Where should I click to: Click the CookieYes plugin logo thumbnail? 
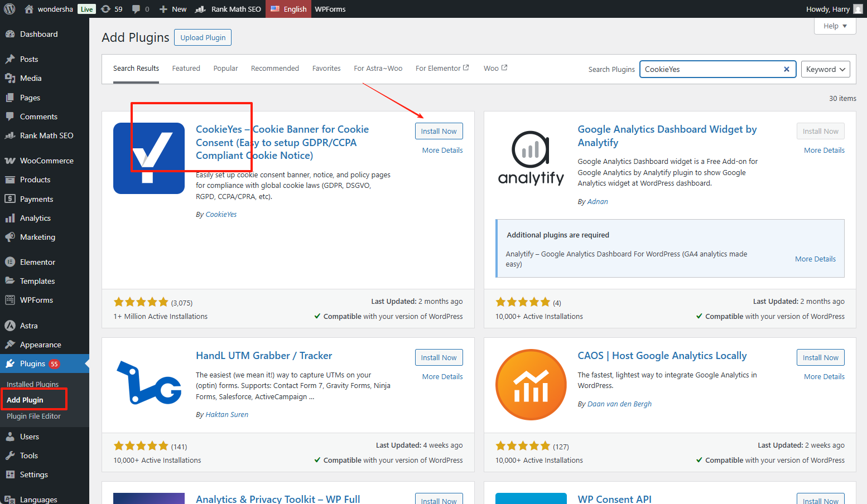point(148,158)
